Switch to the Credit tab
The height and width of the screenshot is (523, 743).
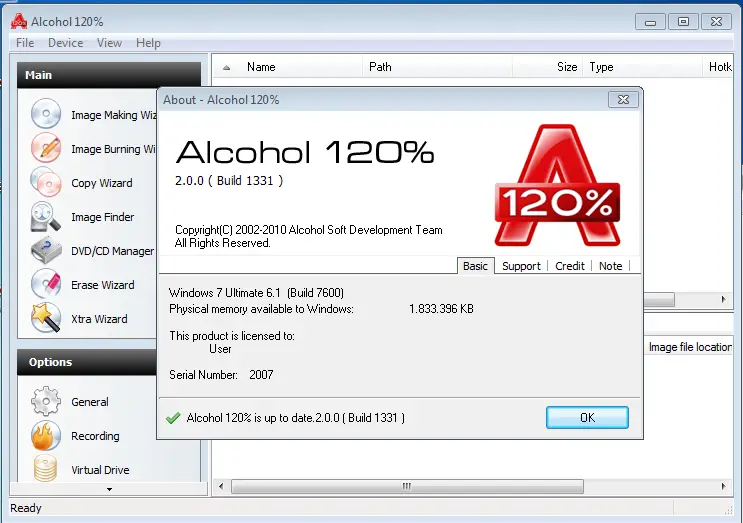tap(570, 266)
